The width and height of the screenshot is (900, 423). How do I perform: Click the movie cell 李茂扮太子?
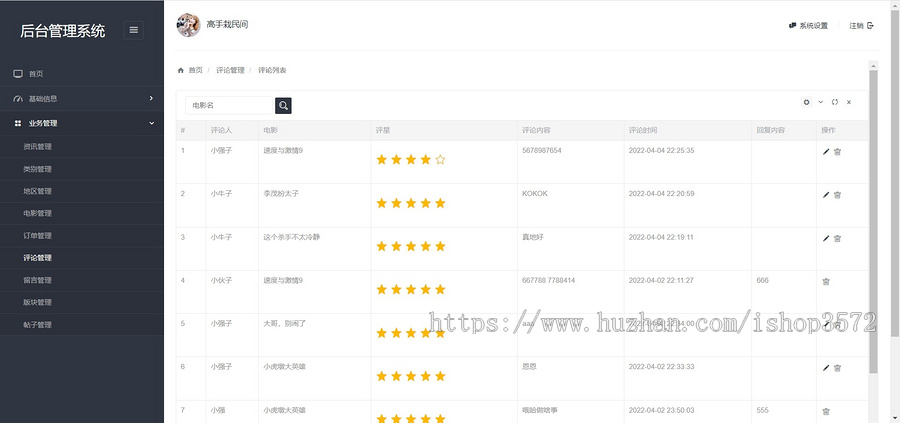click(x=281, y=194)
